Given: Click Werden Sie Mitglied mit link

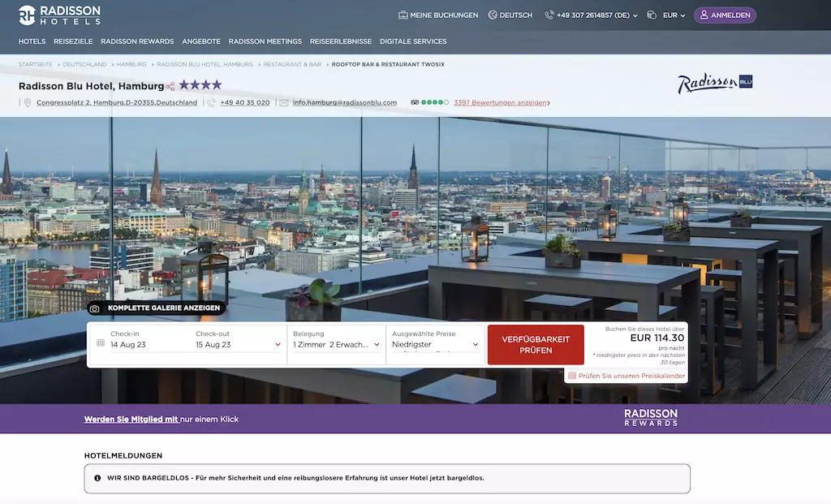Looking at the screenshot, I should (131, 420).
